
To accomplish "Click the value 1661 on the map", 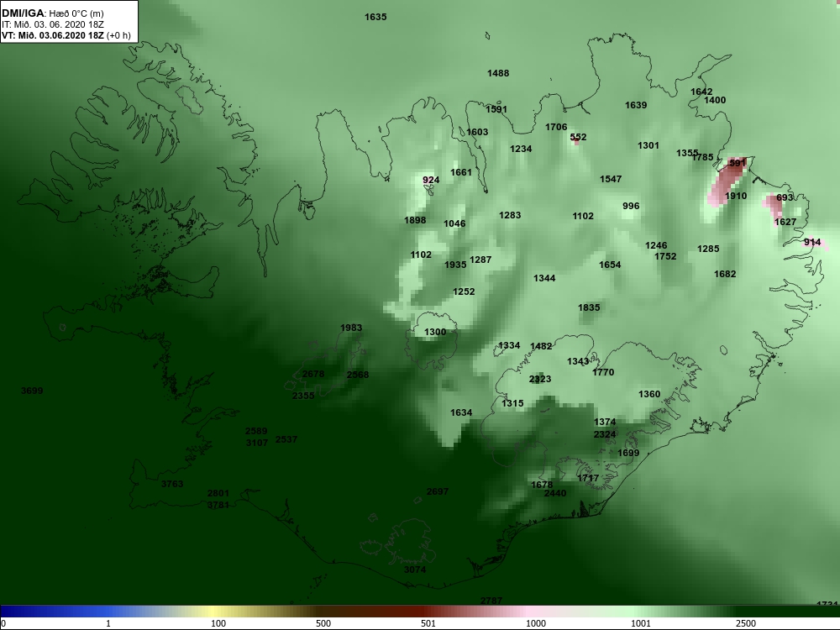I will tap(461, 172).
